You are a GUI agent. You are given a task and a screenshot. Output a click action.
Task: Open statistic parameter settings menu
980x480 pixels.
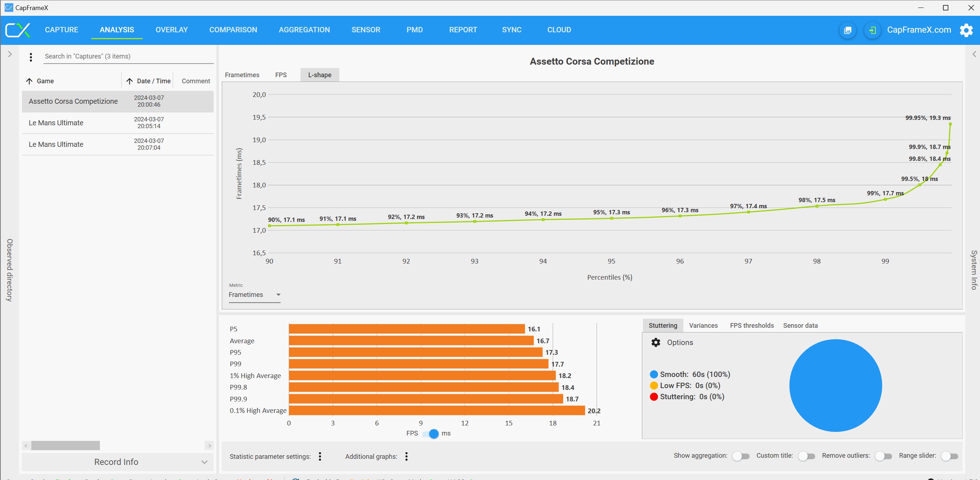point(320,456)
